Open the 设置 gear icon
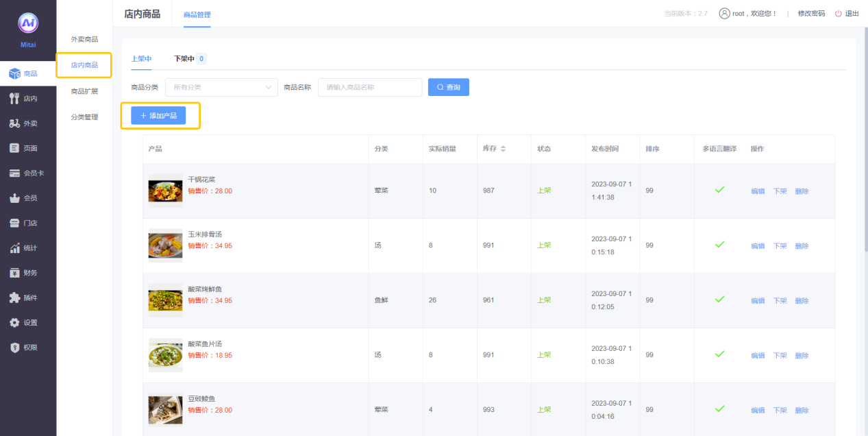 [x=14, y=323]
